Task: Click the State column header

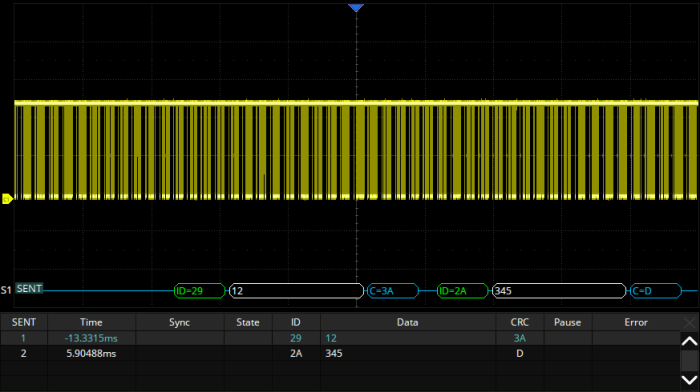Action: tap(248, 322)
